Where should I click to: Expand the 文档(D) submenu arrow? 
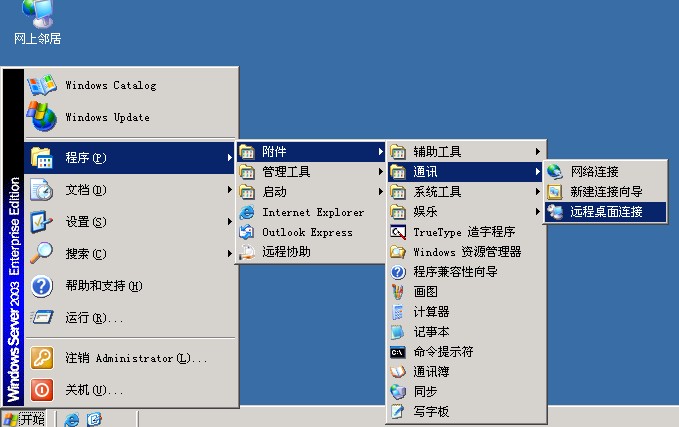[229, 190]
